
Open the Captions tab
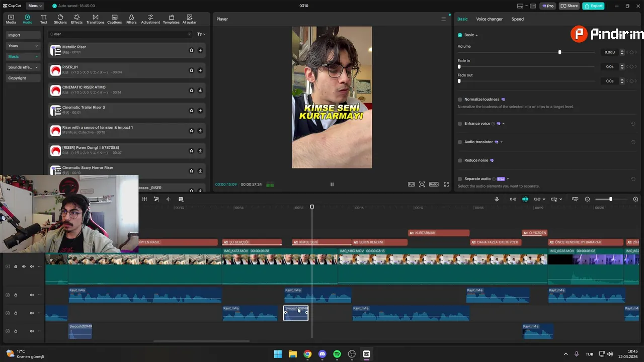point(114,19)
